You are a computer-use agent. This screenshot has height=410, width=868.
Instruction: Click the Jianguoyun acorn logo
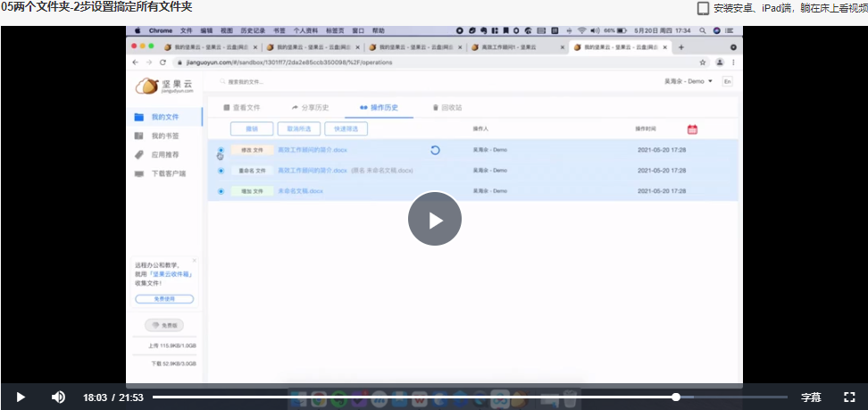(x=164, y=86)
